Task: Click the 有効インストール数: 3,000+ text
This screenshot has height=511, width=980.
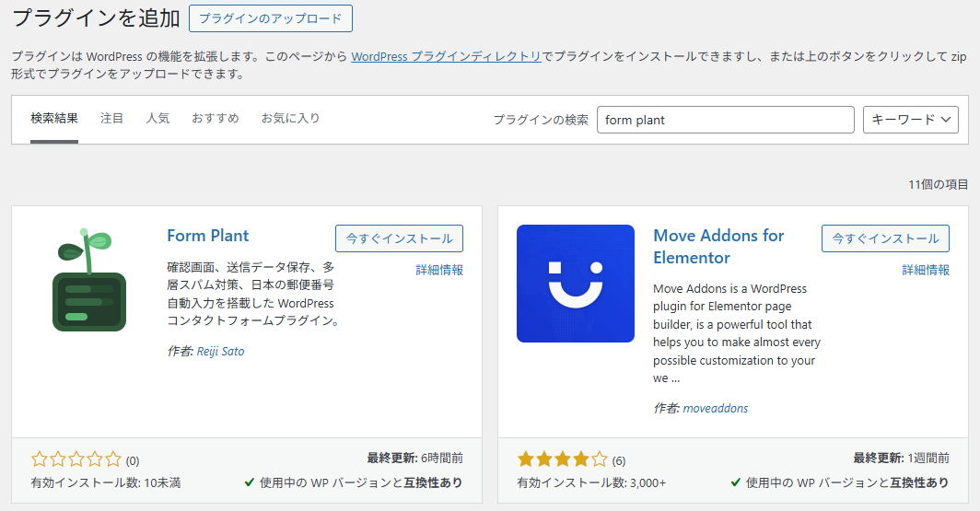Action: (591, 482)
